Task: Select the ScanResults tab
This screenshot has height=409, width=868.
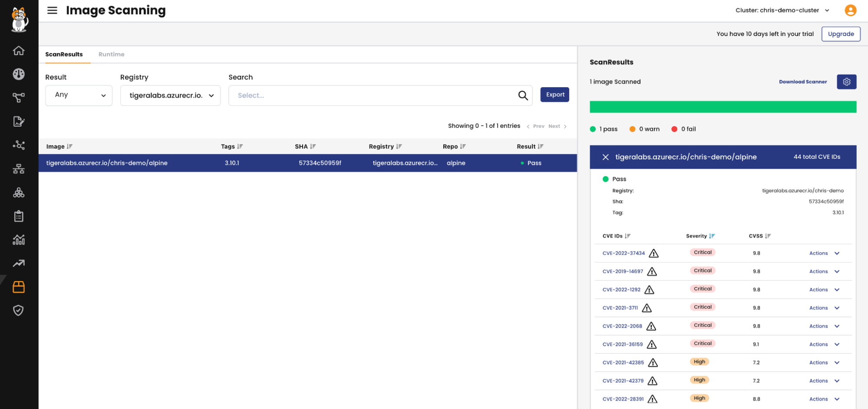Action: pyautogui.click(x=64, y=54)
